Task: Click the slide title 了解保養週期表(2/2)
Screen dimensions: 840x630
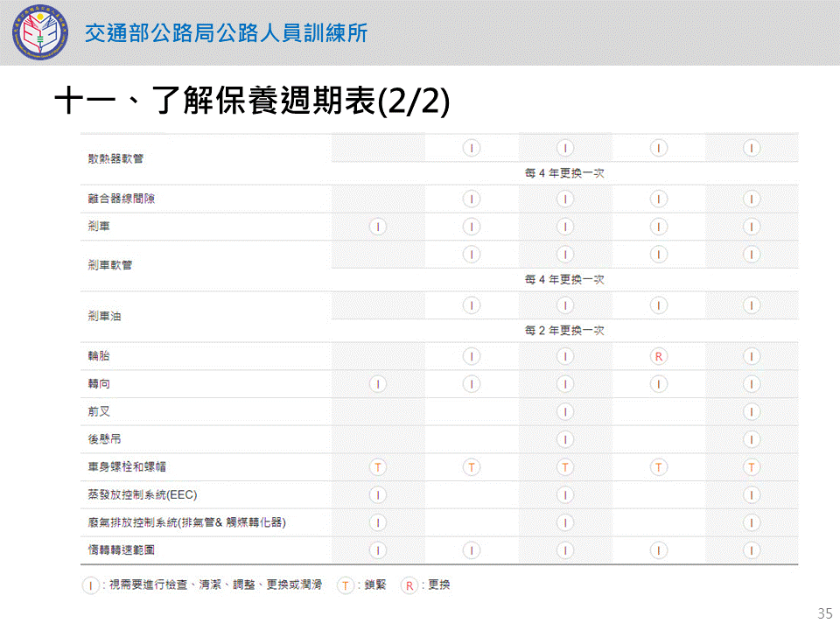Action: (252, 102)
